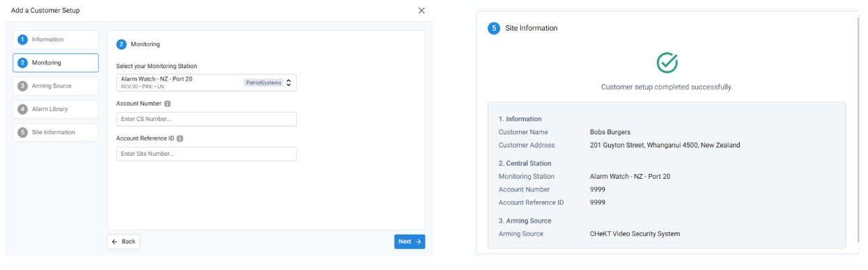This screenshot has width=868, height=270.
Task: Click step 5 badge in Site Information header
Action: (494, 29)
